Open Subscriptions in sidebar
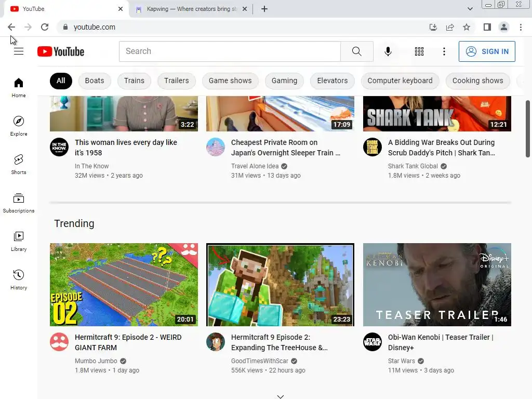Image resolution: width=532 pixels, height=399 pixels. (x=19, y=203)
